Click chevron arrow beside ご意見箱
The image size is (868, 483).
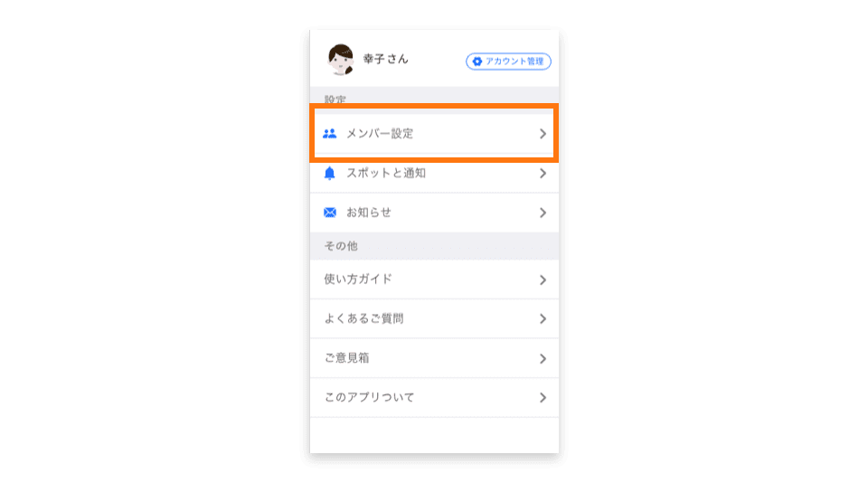[542, 359]
